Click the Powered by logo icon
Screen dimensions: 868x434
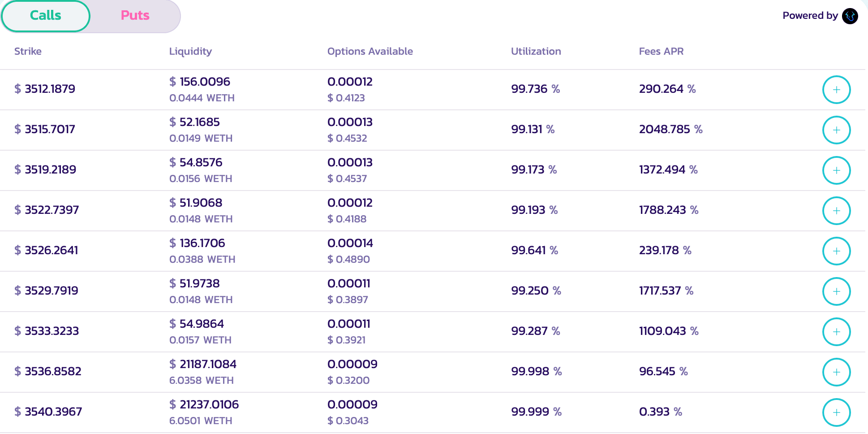coord(850,16)
